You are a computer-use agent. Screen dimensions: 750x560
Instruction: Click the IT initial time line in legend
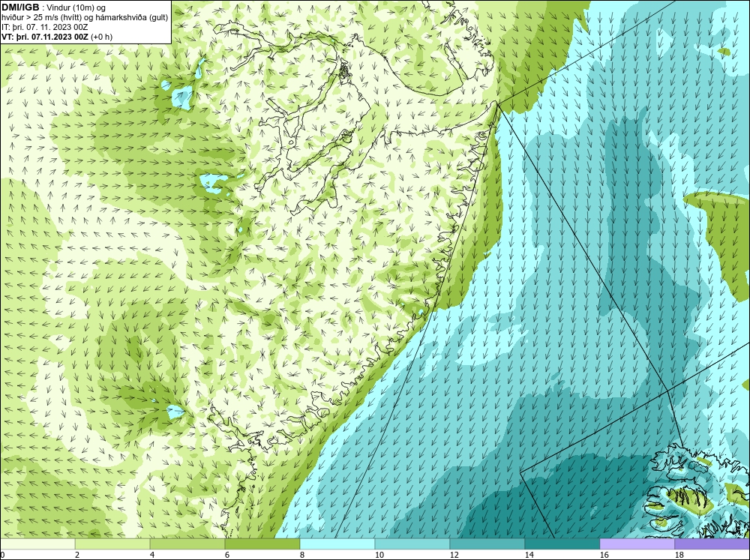(x=44, y=27)
